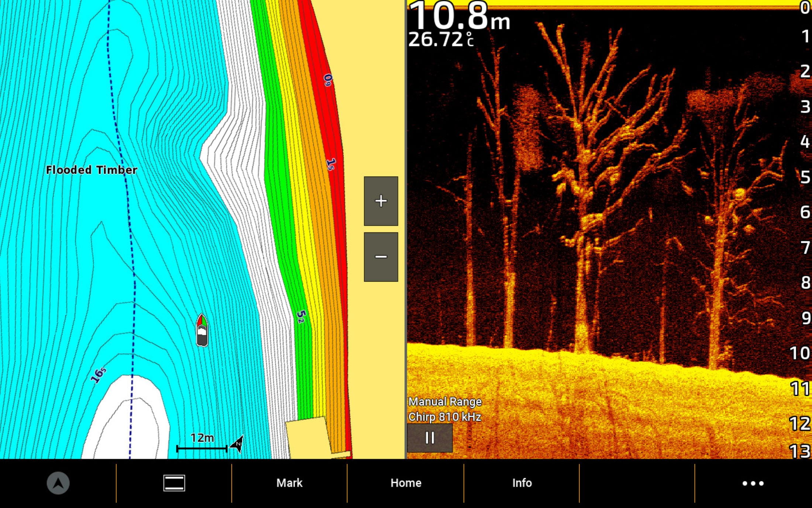Zoom in the chart with plus button
Screen dimensions: 812x508
(381, 201)
